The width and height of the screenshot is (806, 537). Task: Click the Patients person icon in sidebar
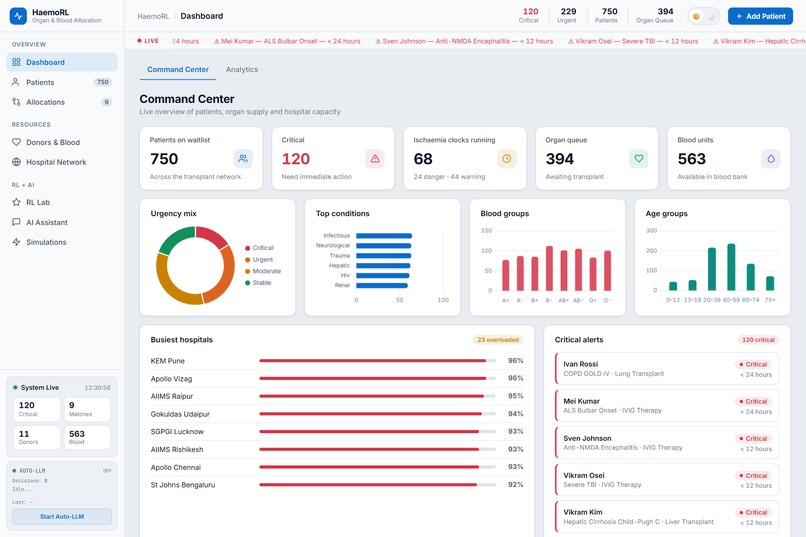16,82
